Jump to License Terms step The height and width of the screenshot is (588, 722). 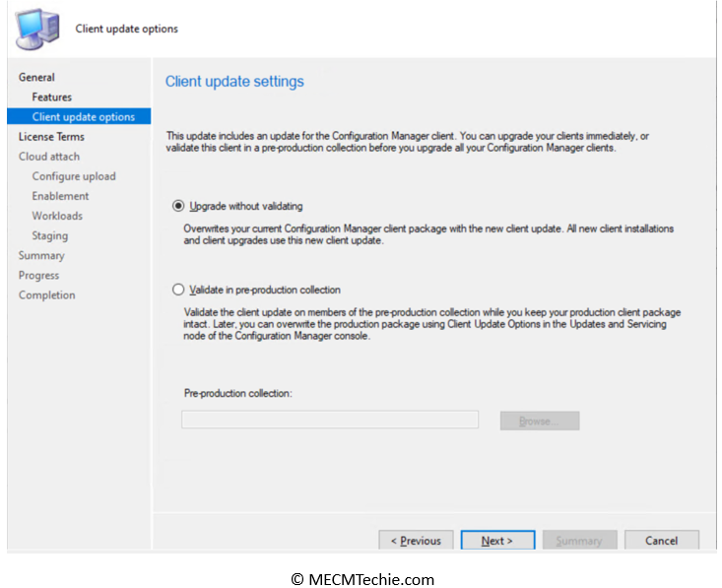(51, 137)
